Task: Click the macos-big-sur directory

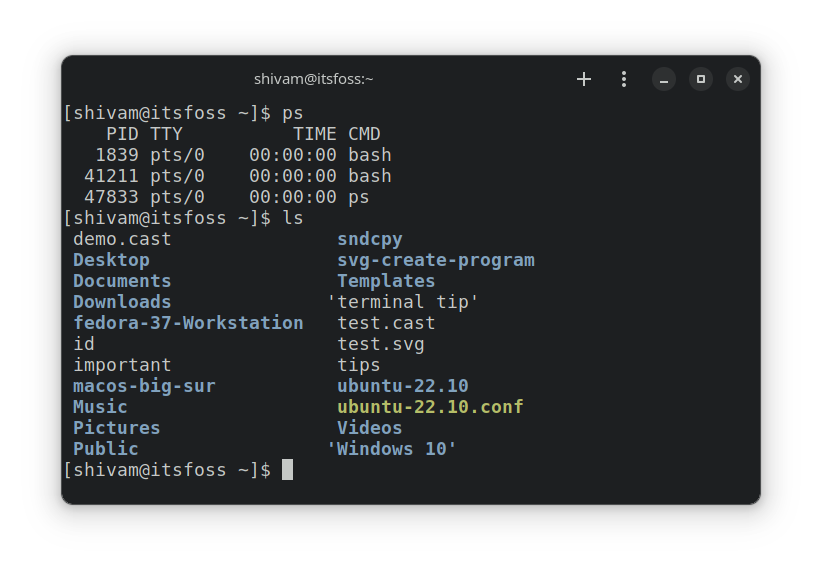Action: (x=144, y=386)
